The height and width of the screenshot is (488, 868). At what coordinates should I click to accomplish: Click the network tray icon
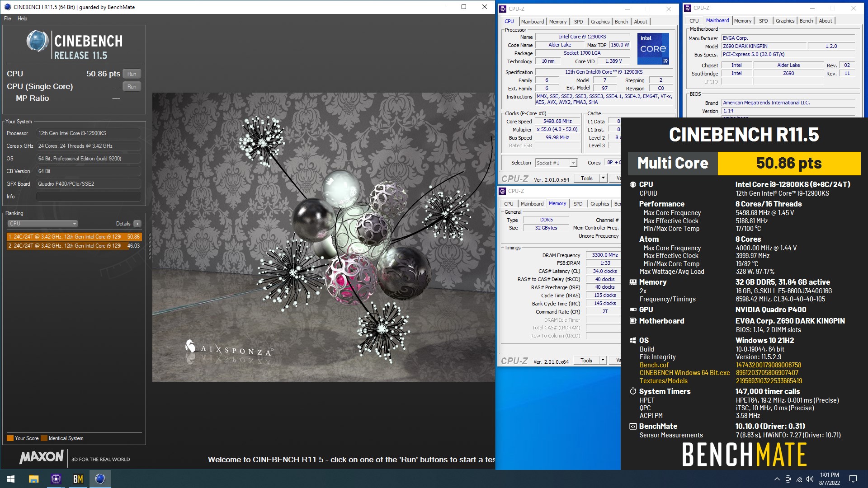click(x=799, y=479)
